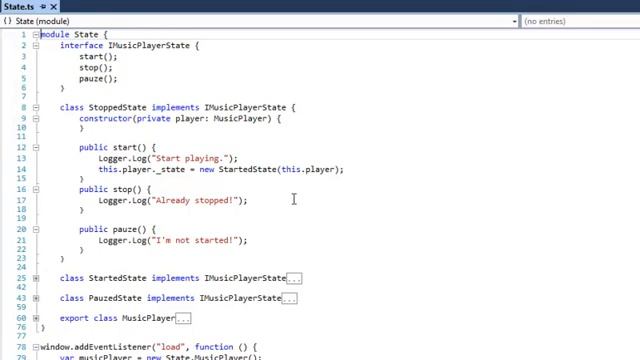Viewport: 640px width, 360px height.
Task: Collapse module State at line 1
Action: (36, 35)
